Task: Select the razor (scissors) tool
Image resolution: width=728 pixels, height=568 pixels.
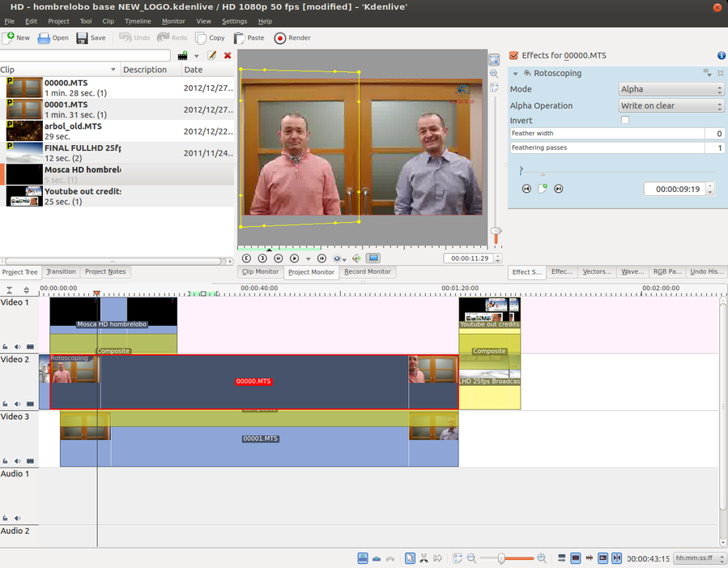Action: pyautogui.click(x=424, y=558)
